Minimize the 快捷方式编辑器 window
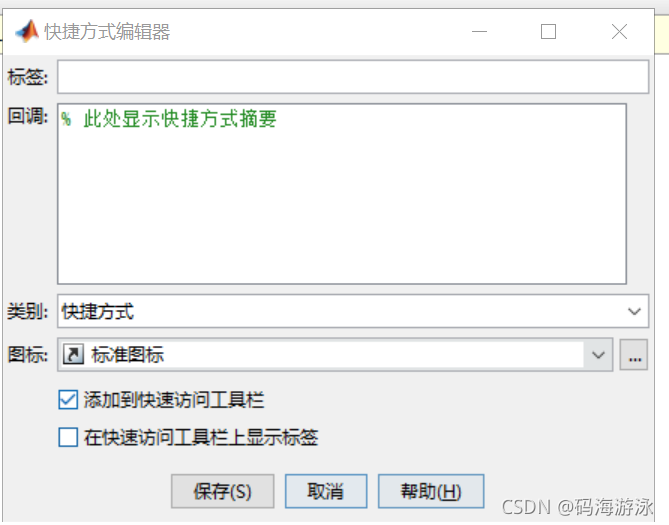Screen dimensions: 669x525 (x=479, y=32)
